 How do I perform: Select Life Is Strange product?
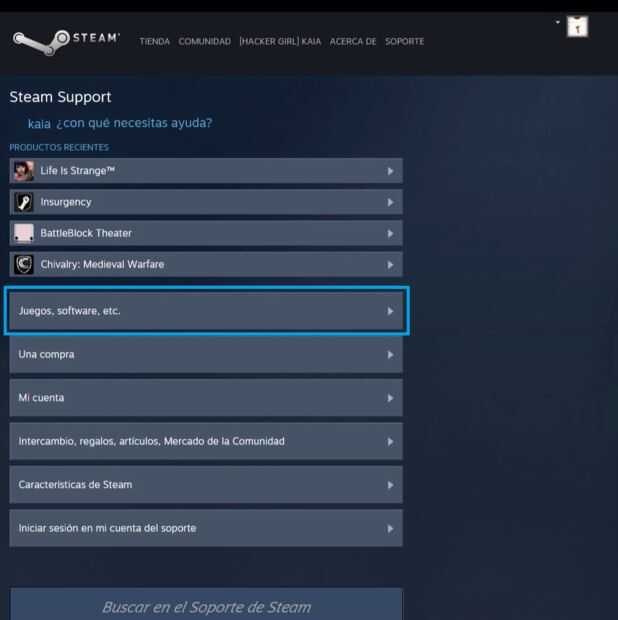click(206, 171)
